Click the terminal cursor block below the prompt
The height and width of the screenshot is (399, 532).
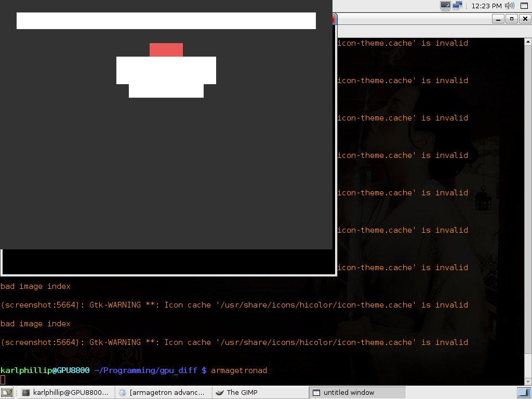tap(3, 380)
